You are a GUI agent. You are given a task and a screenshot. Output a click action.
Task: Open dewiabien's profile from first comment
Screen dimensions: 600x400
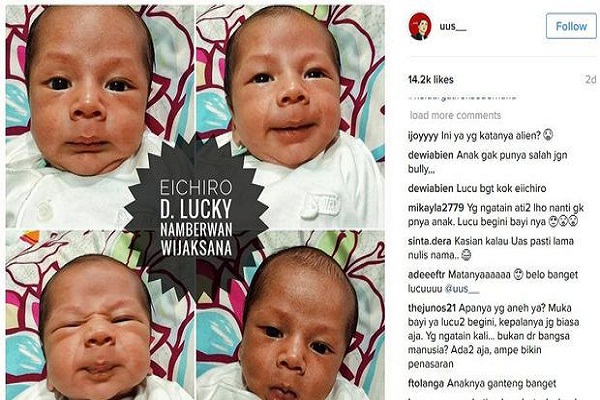(x=430, y=155)
